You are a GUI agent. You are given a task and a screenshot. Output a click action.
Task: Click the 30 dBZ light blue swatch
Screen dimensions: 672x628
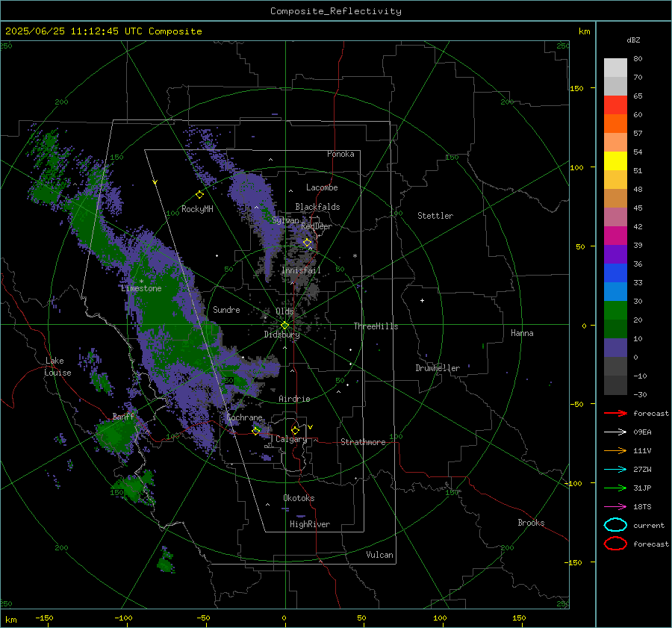pos(615,291)
